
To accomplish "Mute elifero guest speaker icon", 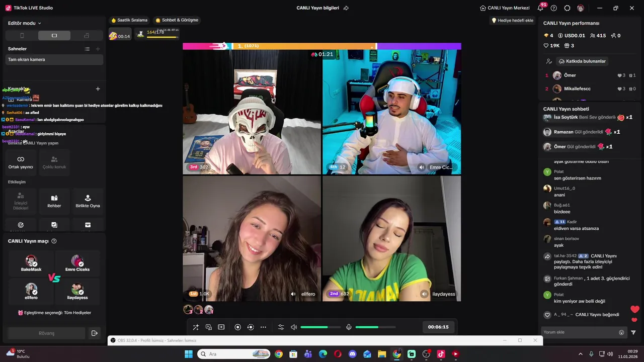I will point(293,294).
